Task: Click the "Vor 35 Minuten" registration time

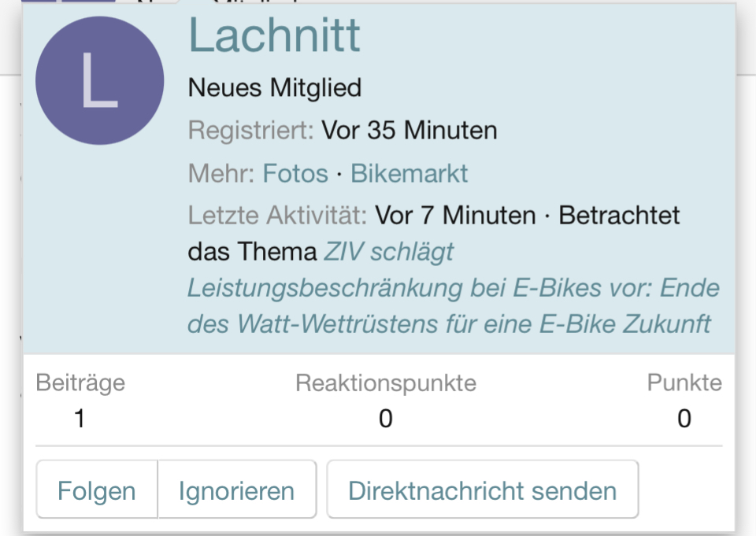Action: (x=409, y=130)
